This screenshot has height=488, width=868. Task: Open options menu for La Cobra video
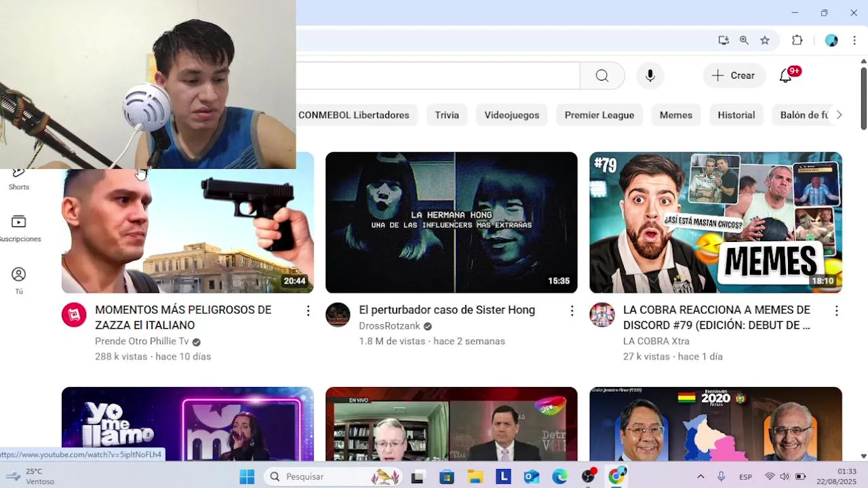tap(836, 310)
